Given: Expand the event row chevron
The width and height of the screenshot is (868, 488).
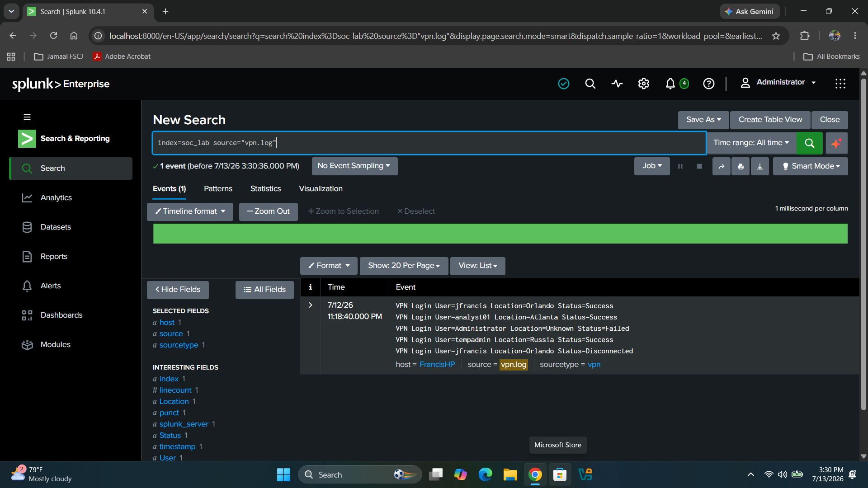Looking at the screenshot, I should [311, 305].
